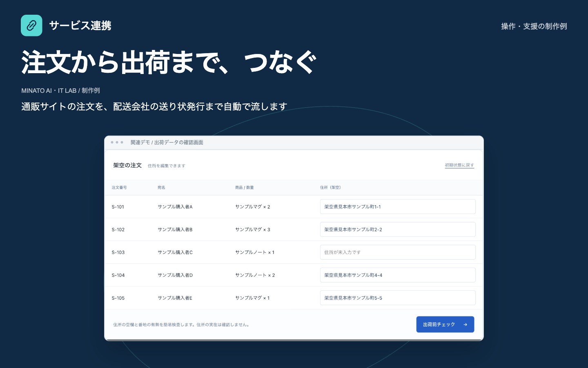Select recipient サンプル購入者D
Screen dimensions: 588x368
(175, 276)
